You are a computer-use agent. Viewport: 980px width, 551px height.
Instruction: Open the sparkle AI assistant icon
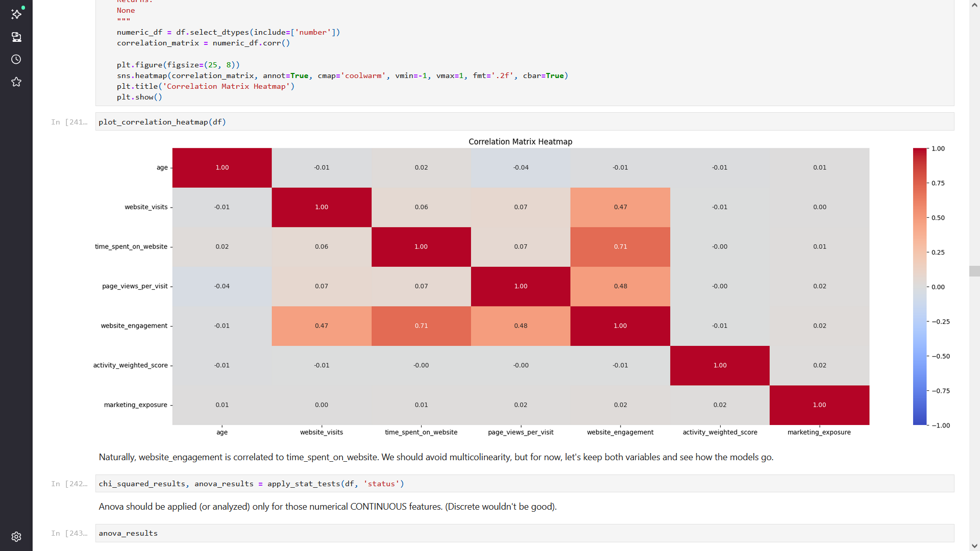pos(16,14)
